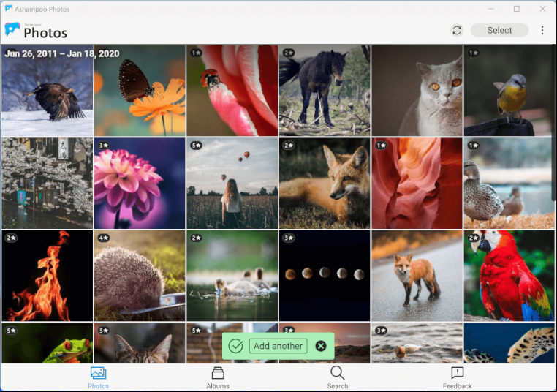The height and width of the screenshot is (392, 557).
Task: Open the yellow-breasted bird photo
Action: 508,91
